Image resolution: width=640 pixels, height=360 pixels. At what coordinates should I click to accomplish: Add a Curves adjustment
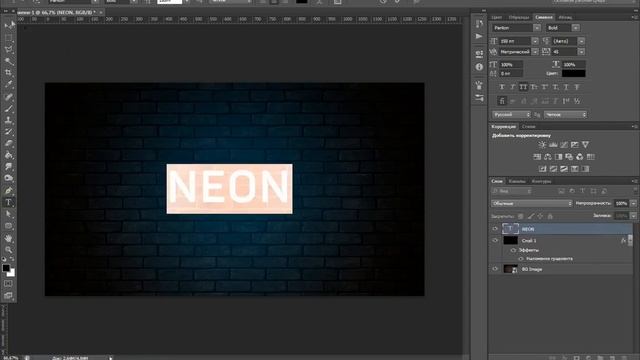click(564, 144)
